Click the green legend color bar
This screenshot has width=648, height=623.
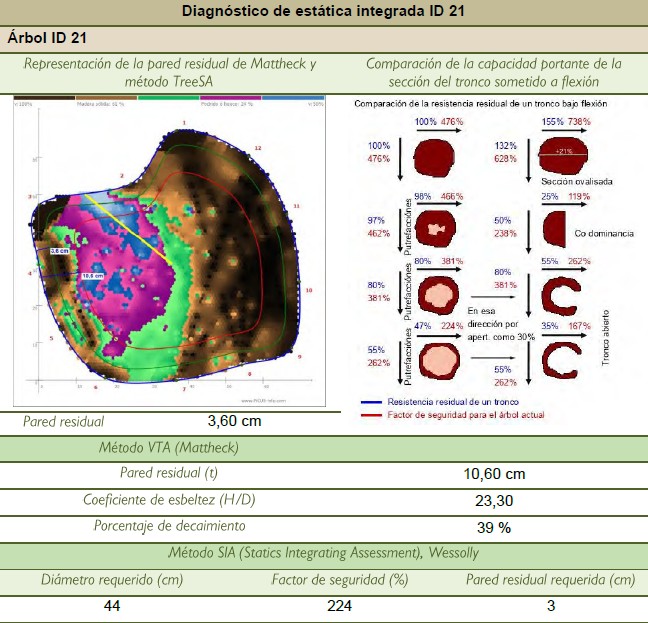coord(168,98)
